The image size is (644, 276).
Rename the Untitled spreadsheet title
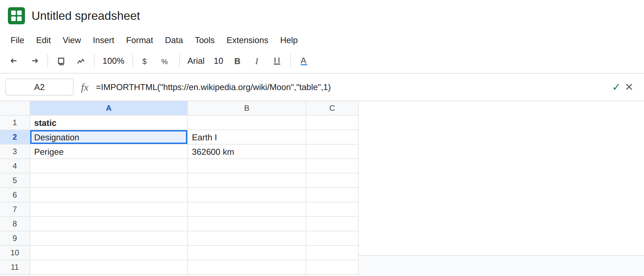point(86,16)
